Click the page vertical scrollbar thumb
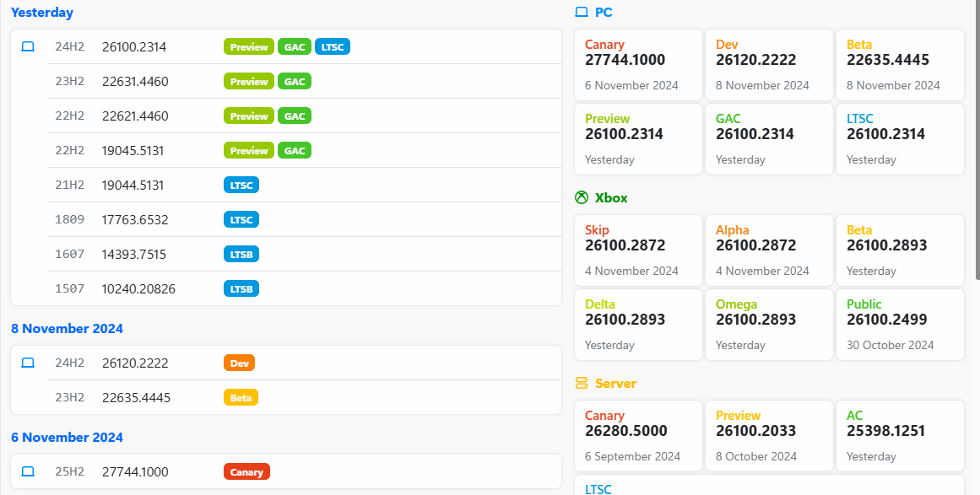The height and width of the screenshot is (495, 980). point(977,140)
